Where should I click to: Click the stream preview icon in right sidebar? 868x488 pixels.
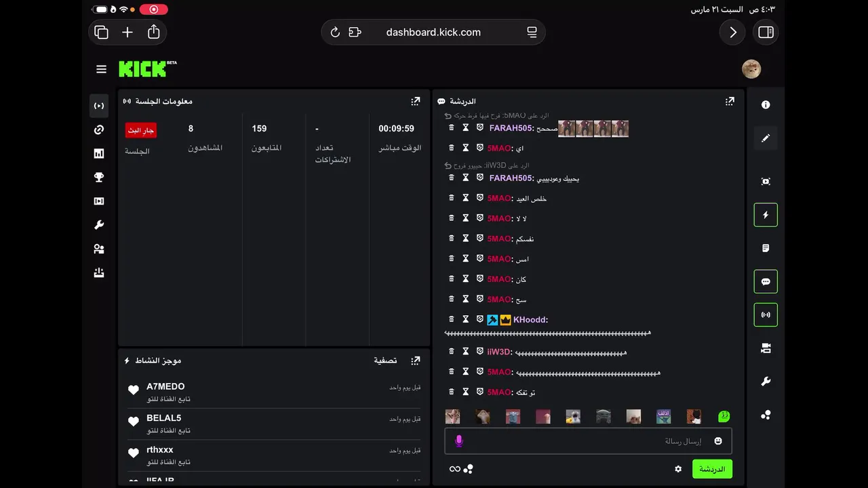point(766,182)
